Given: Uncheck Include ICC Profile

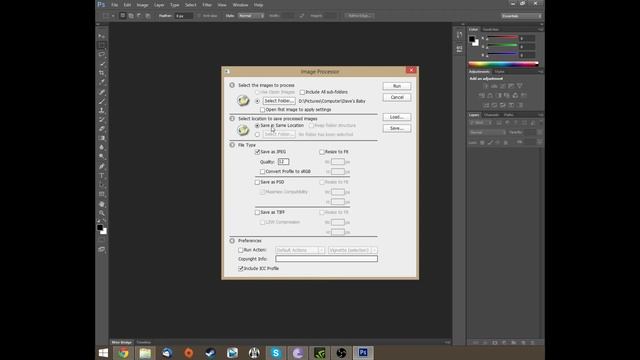Looking at the screenshot, I should point(240,269).
